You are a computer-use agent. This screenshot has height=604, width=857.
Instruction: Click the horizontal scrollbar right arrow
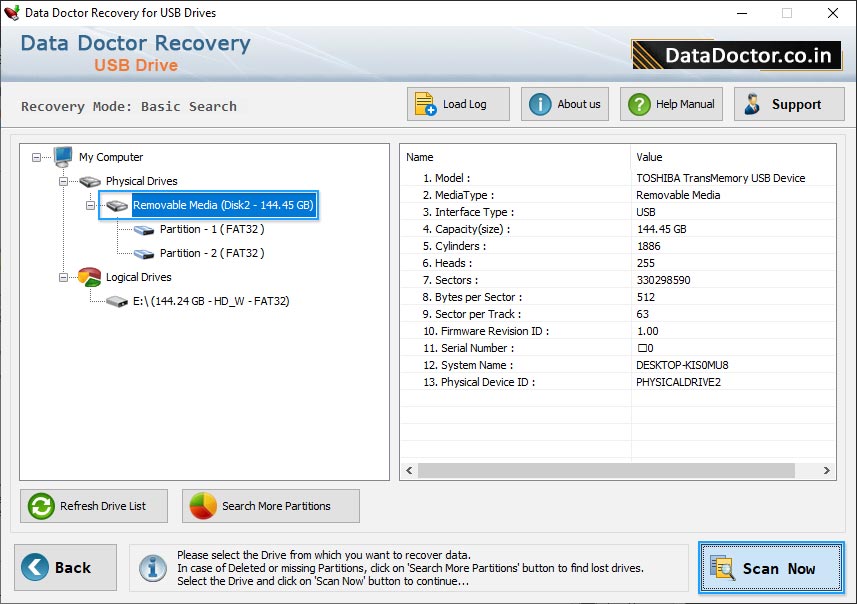point(827,470)
